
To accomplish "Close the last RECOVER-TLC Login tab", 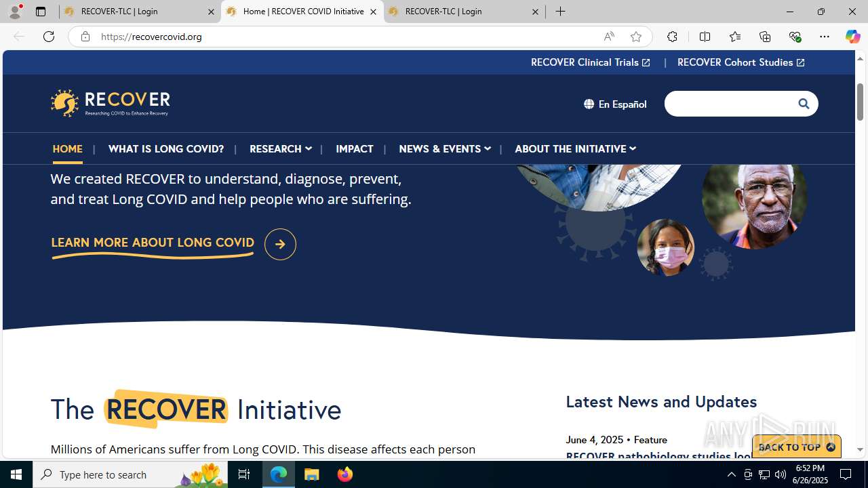I will (x=535, y=12).
